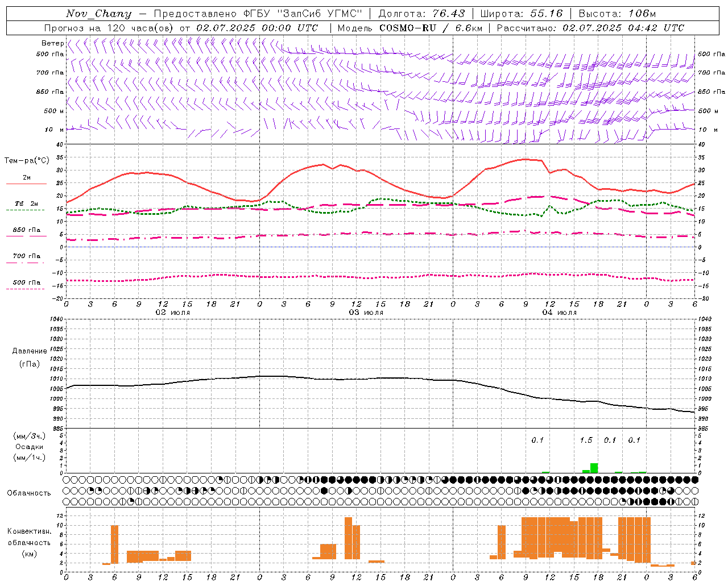Click the 02 июля date label
The height and width of the screenshot is (582, 728).
point(173,313)
